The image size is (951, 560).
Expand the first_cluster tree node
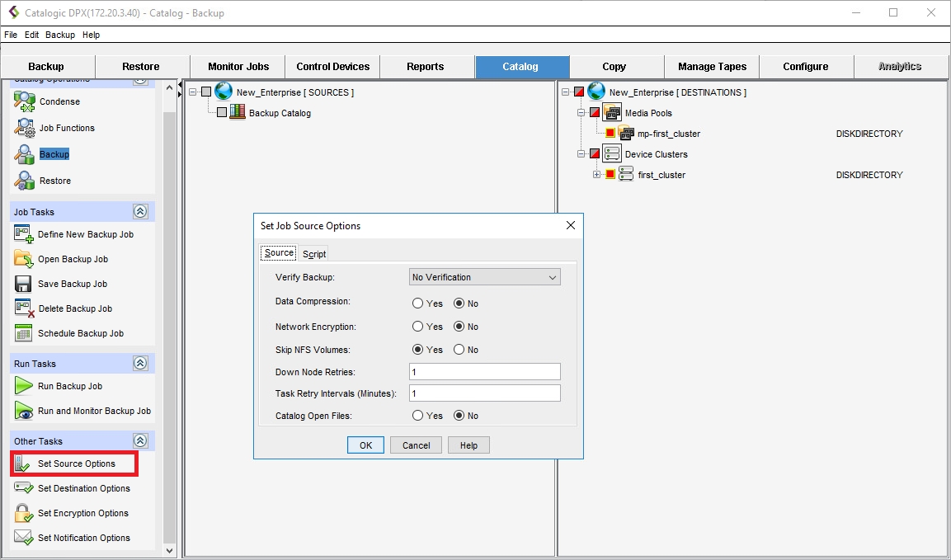pos(596,175)
